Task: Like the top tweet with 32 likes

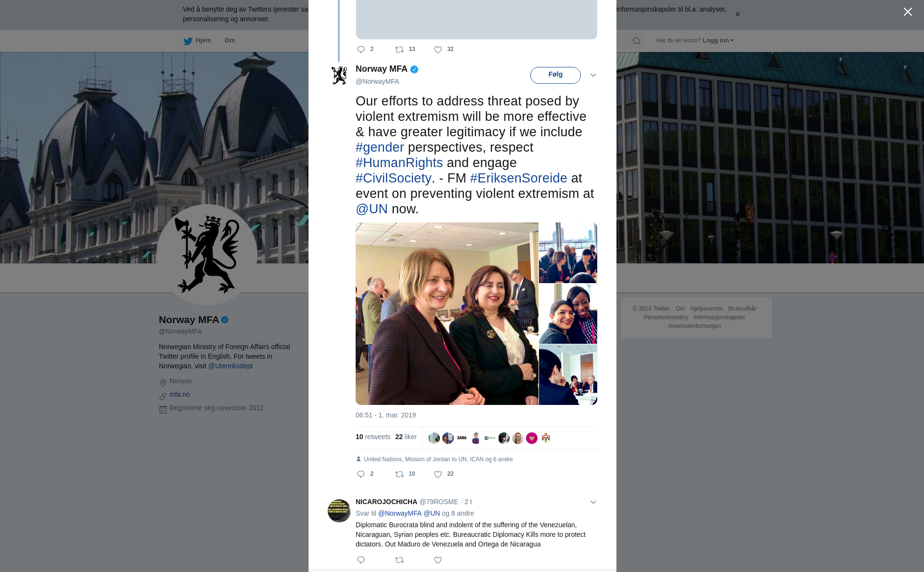Action: (x=438, y=50)
